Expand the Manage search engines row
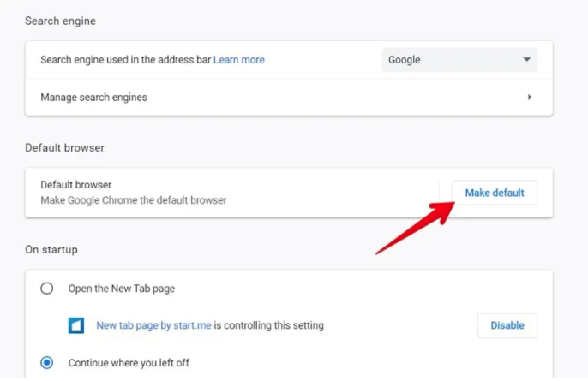The width and height of the screenshot is (588, 381). pos(289,98)
